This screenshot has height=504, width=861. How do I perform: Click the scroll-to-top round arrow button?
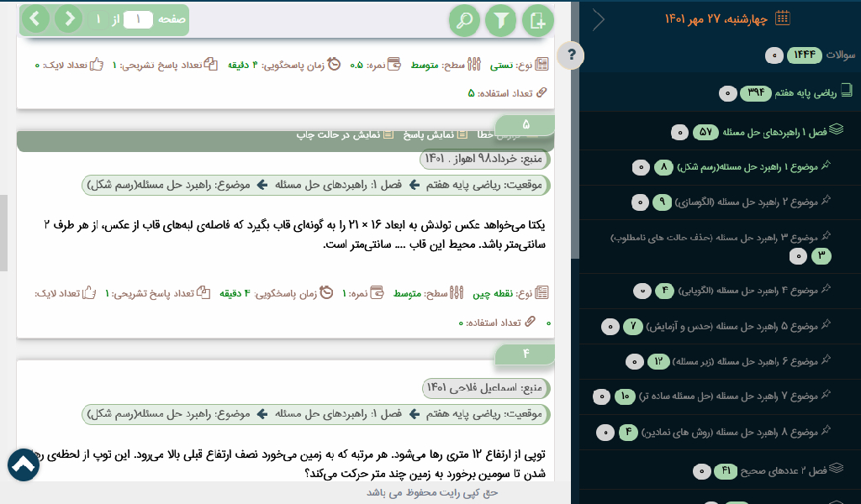pos(24,465)
